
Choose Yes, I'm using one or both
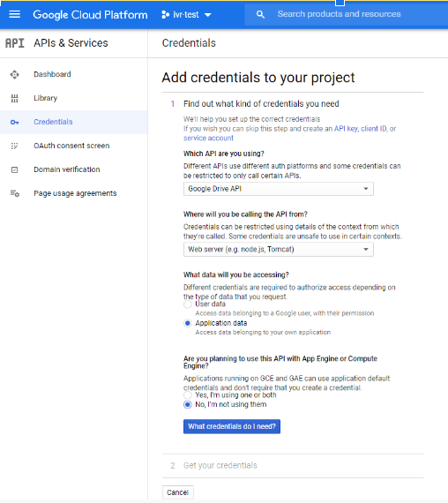click(x=188, y=395)
